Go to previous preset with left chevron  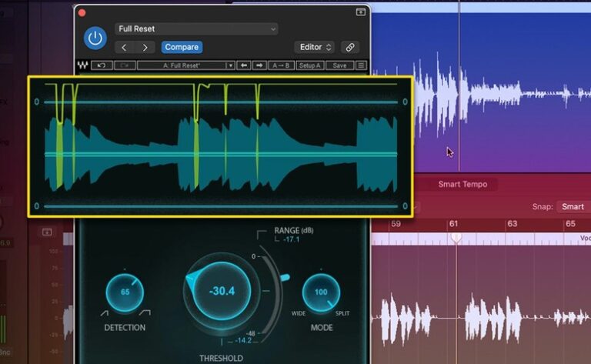tap(124, 47)
